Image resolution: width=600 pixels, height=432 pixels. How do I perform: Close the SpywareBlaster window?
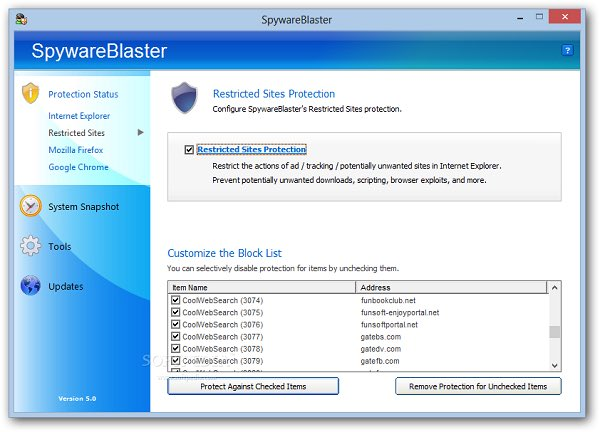tap(565, 17)
